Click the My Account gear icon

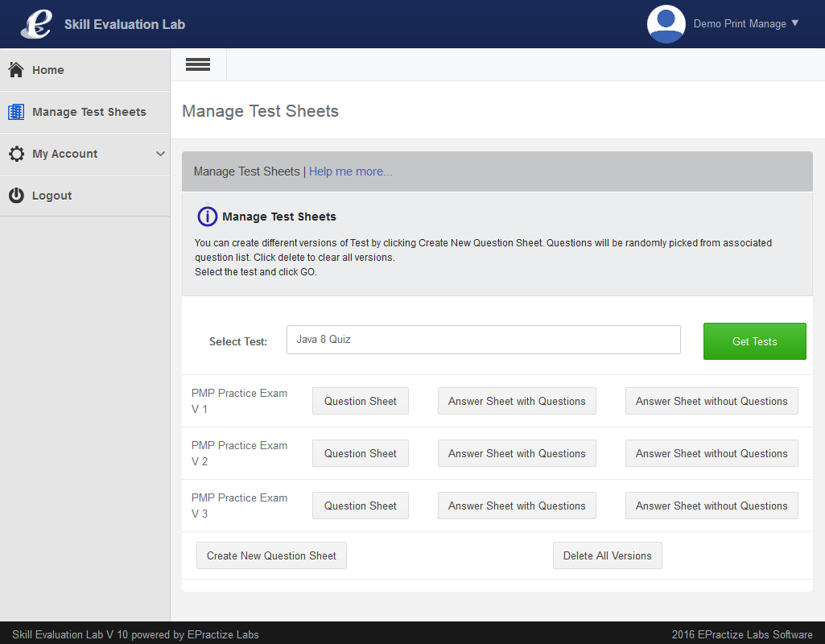pyautogui.click(x=16, y=154)
